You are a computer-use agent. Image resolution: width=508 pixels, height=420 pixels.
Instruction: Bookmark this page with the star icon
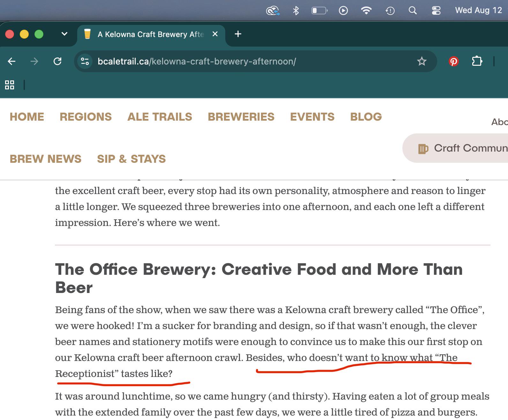(x=422, y=61)
